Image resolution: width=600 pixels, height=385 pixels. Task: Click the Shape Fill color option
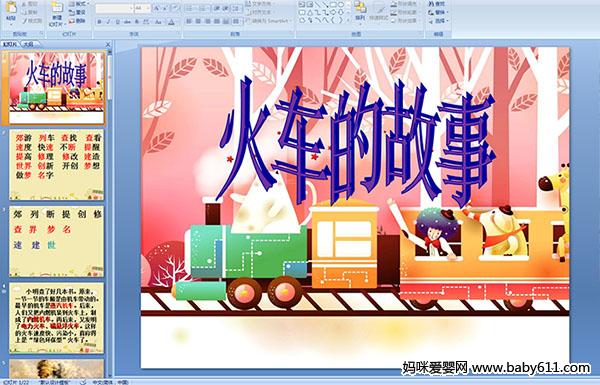coord(405,4)
